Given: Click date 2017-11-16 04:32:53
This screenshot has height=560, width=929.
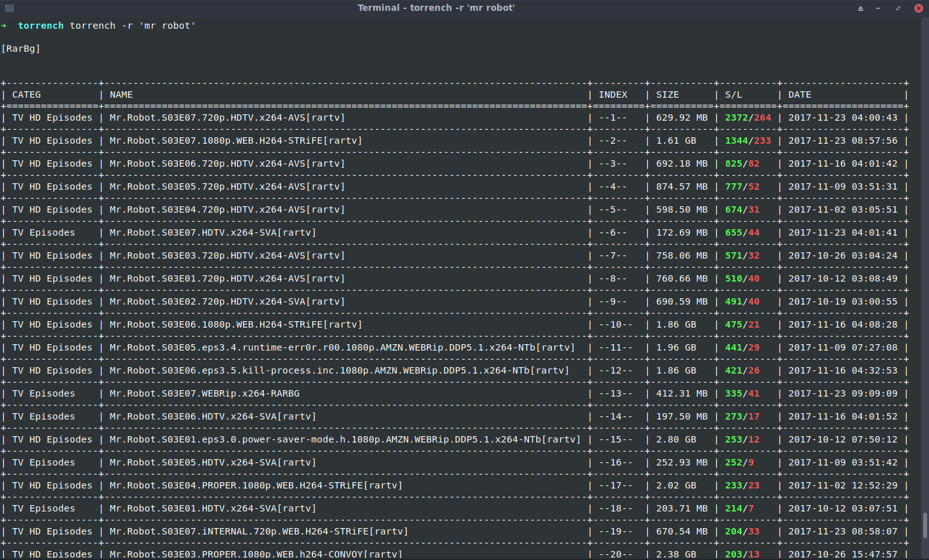Looking at the screenshot, I should click(x=843, y=370).
